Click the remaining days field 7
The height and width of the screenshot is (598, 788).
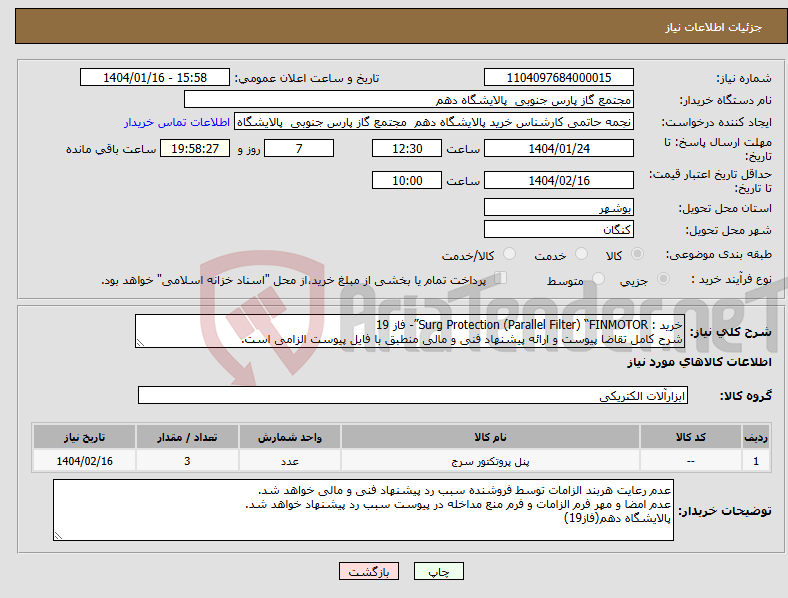point(299,148)
